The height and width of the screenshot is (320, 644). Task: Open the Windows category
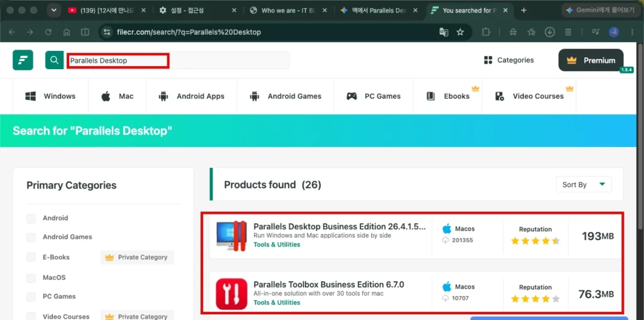pos(50,96)
